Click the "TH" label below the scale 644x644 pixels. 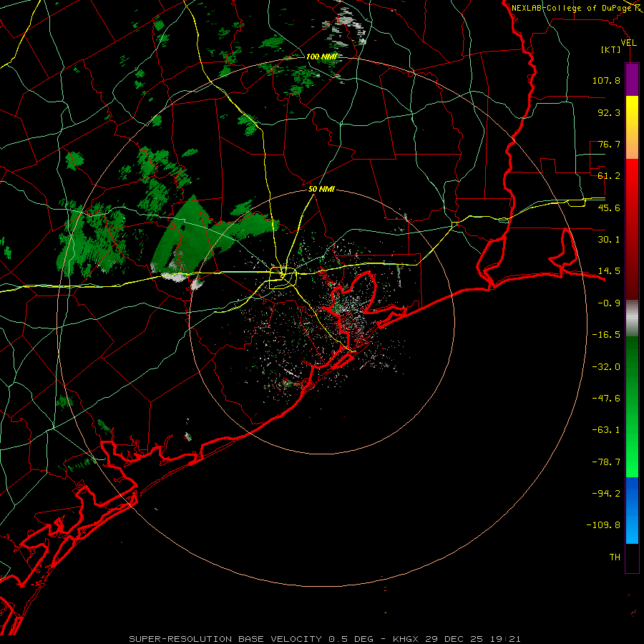[615, 557]
